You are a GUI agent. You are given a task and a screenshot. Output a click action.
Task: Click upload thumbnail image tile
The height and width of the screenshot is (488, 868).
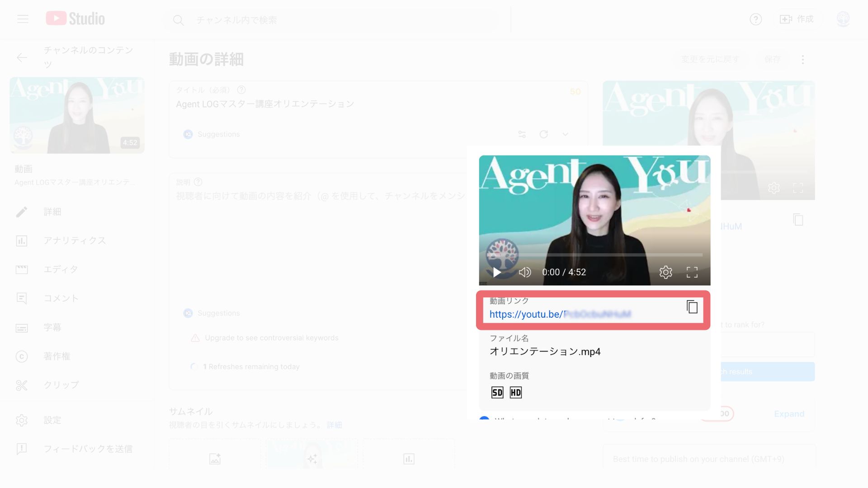click(215, 453)
